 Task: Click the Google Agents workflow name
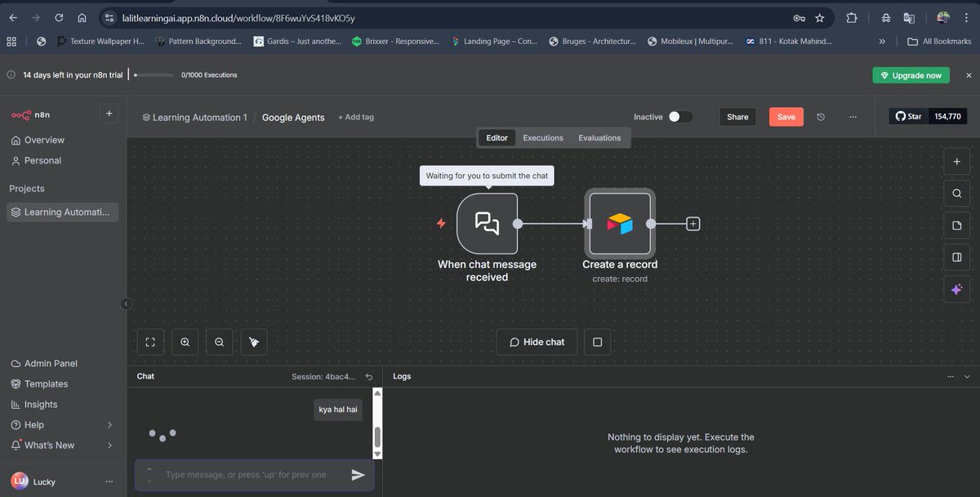(x=293, y=118)
